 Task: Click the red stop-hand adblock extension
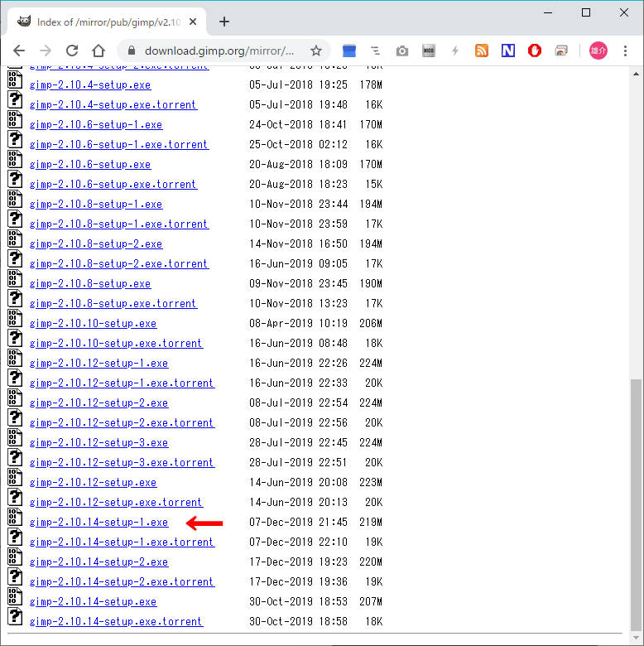click(535, 51)
